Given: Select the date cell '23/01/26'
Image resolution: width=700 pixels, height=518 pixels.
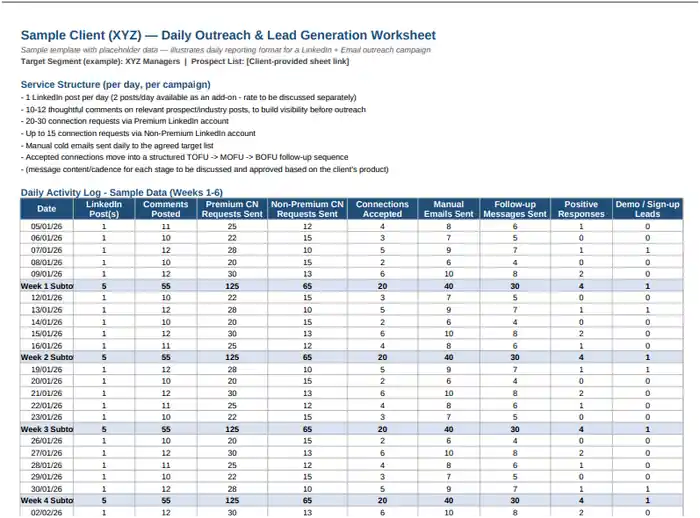Looking at the screenshot, I should (x=46, y=417).
